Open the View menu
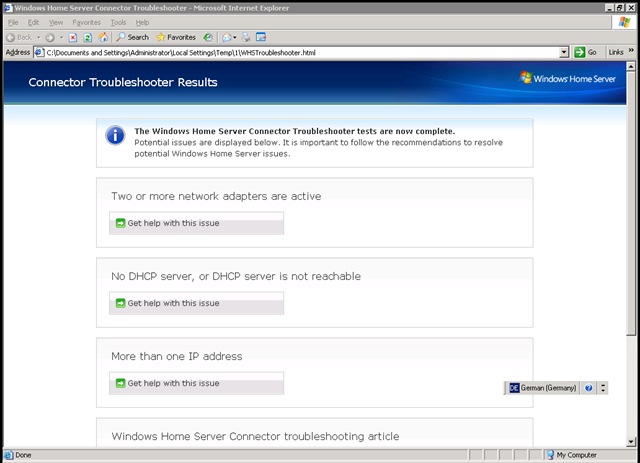Viewport: 640px width, 463px height. [x=56, y=22]
